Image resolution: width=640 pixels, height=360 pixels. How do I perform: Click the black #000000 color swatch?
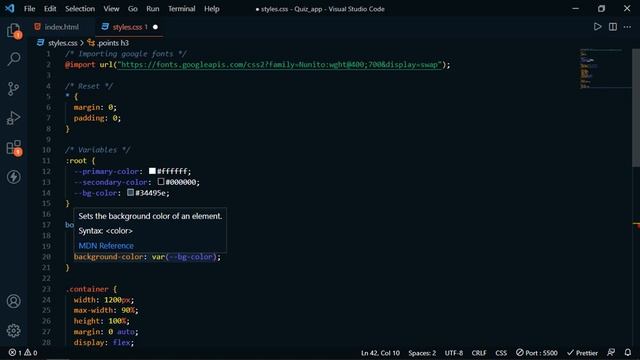pyautogui.click(x=161, y=182)
